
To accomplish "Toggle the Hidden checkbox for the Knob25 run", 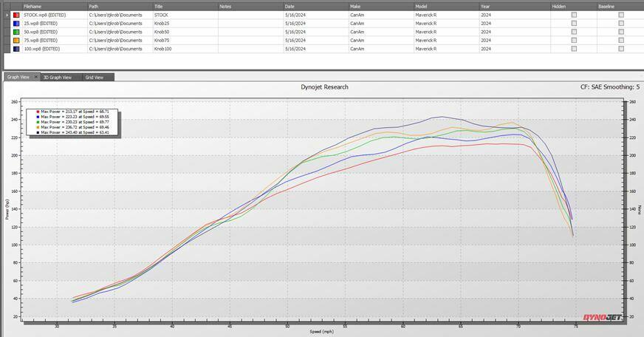I will click(x=574, y=24).
